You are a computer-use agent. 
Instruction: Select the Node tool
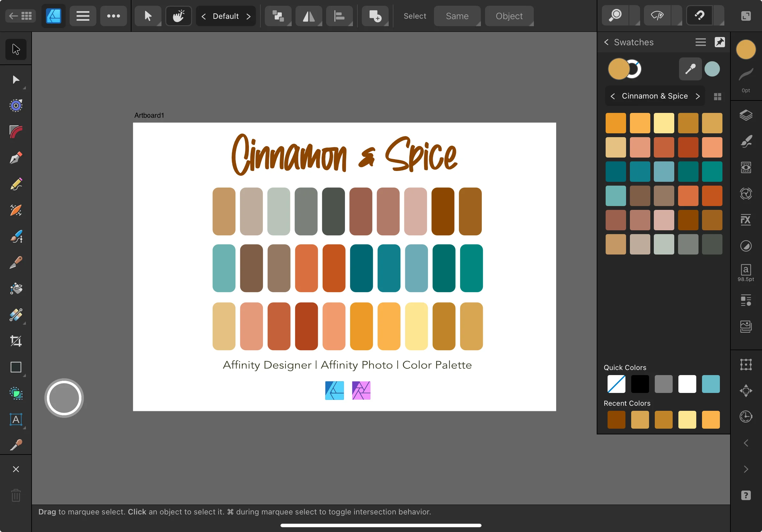pyautogui.click(x=16, y=80)
